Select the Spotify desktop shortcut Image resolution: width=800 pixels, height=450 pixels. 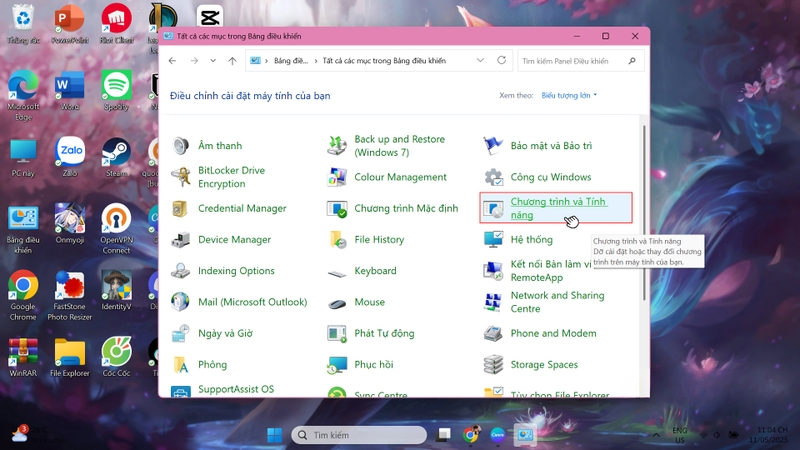(116, 91)
